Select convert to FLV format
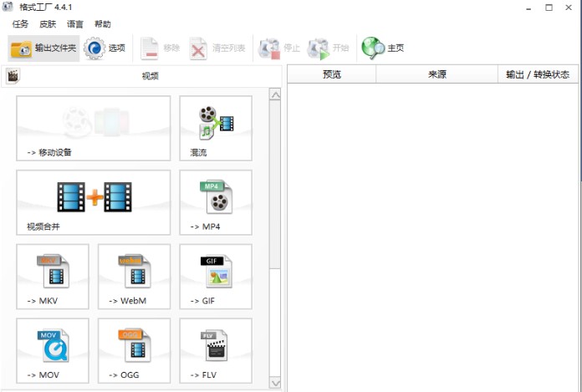 pyautogui.click(x=215, y=350)
